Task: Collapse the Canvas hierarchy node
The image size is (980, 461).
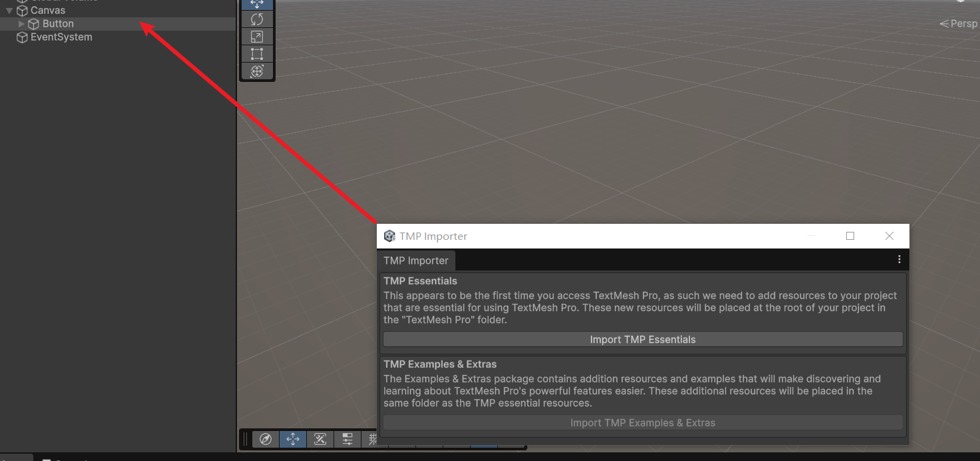Action: point(9,11)
